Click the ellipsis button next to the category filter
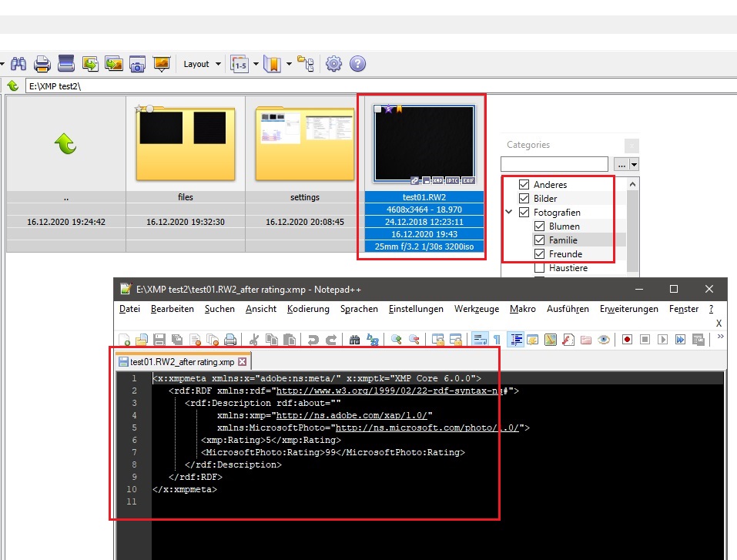This screenshot has height=560, width=737. click(620, 164)
